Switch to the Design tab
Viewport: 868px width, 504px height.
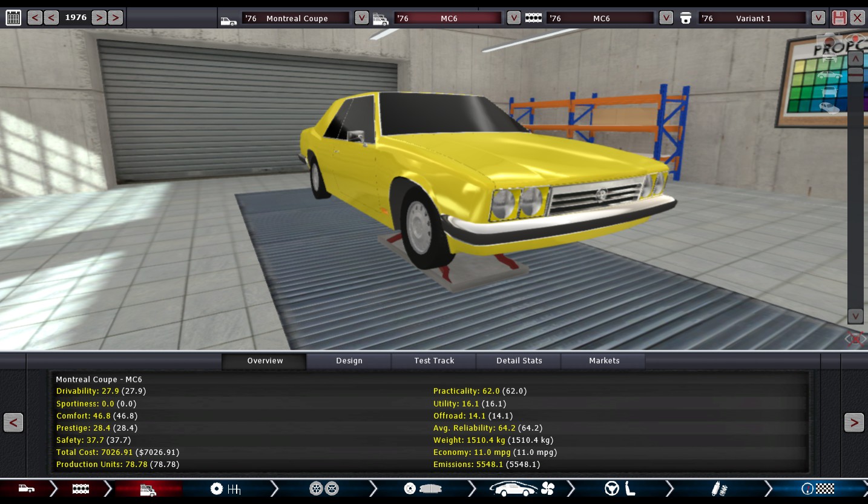349,361
